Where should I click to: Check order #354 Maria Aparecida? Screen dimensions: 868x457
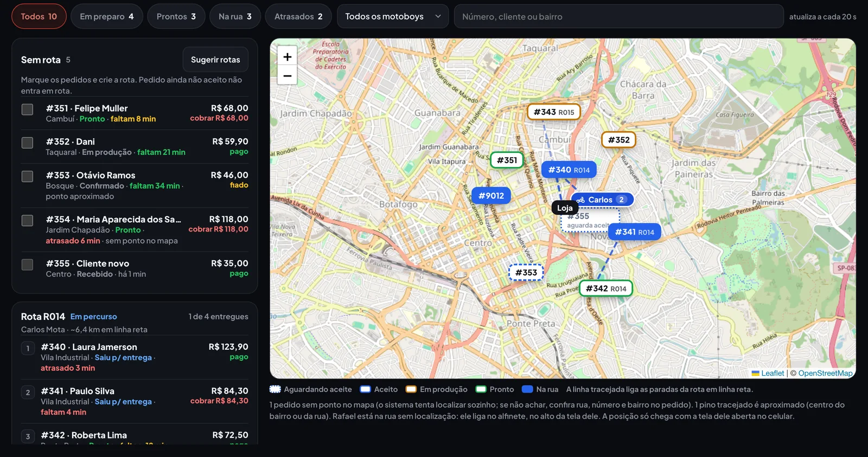click(x=27, y=220)
